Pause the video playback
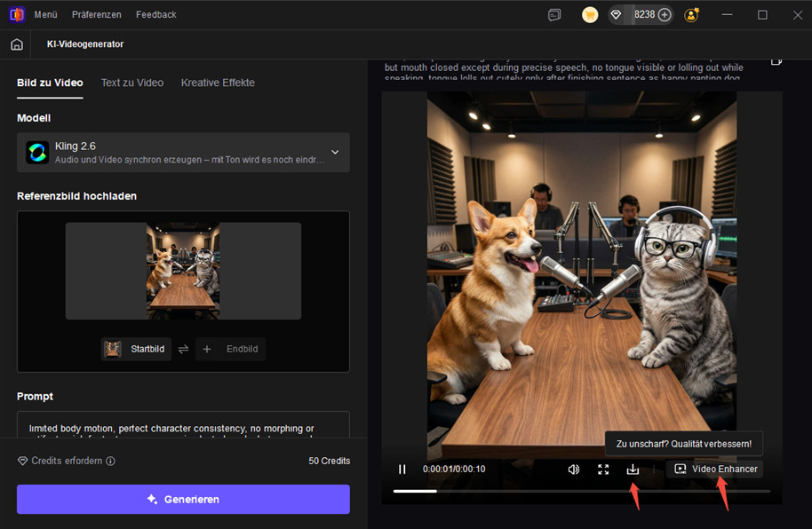 (402, 469)
